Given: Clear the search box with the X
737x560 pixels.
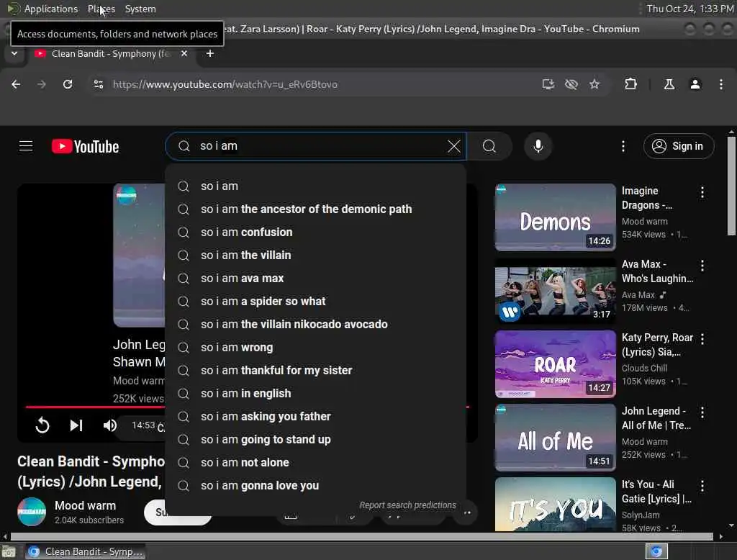Looking at the screenshot, I should [x=453, y=146].
